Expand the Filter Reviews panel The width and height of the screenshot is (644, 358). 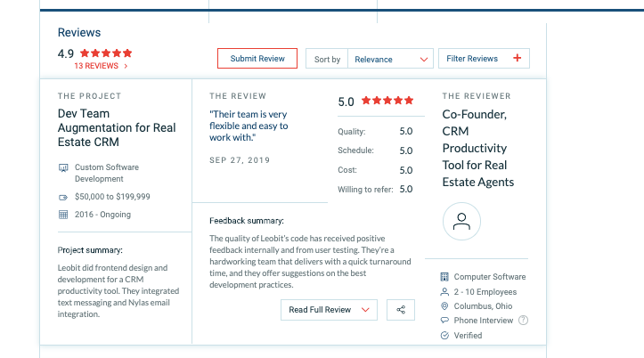(x=484, y=58)
